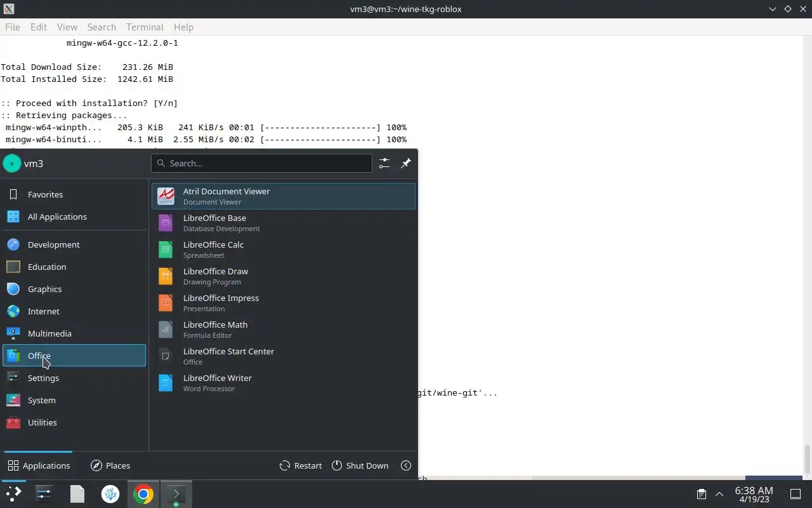Viewport: 812px width, 508px height.
Task: Open the Favorites category
Action: tap(74, 194)
